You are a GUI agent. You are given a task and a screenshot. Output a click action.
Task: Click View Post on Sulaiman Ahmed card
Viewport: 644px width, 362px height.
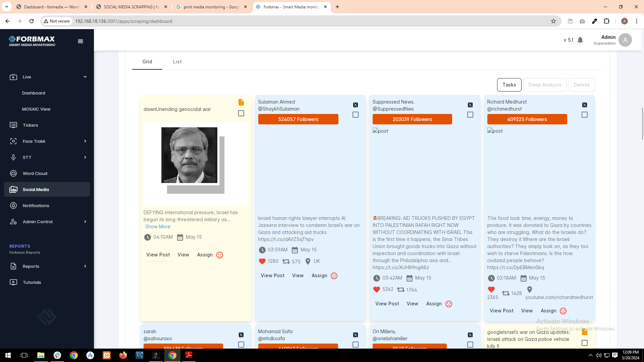coord(272,276)
